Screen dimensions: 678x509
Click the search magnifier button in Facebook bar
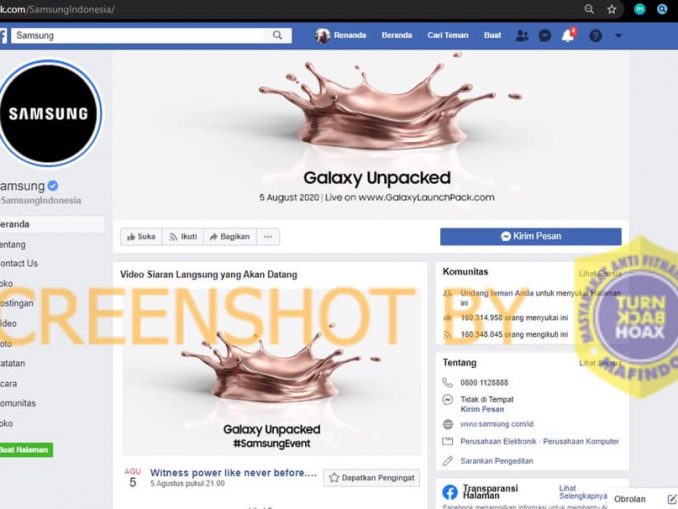(277, 35)
